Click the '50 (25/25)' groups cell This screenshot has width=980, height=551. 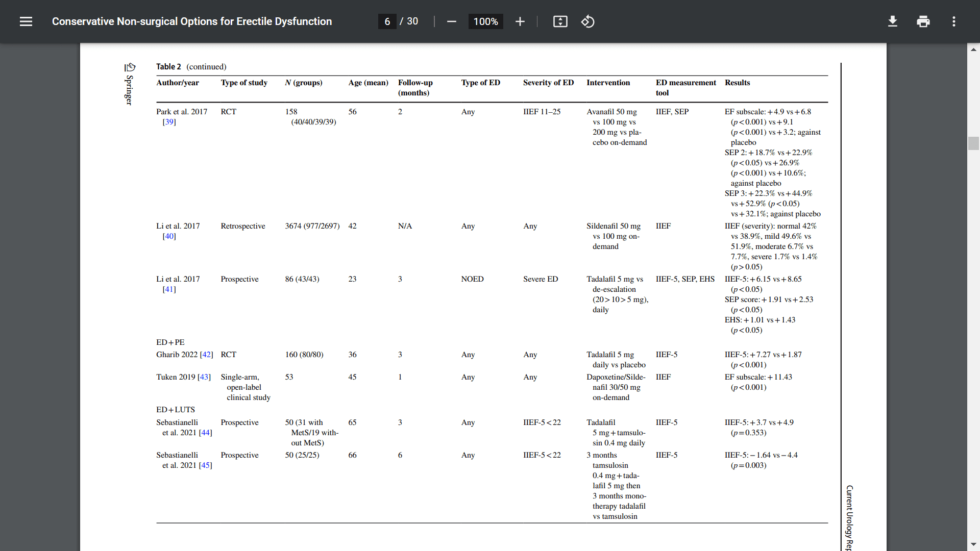302,455
